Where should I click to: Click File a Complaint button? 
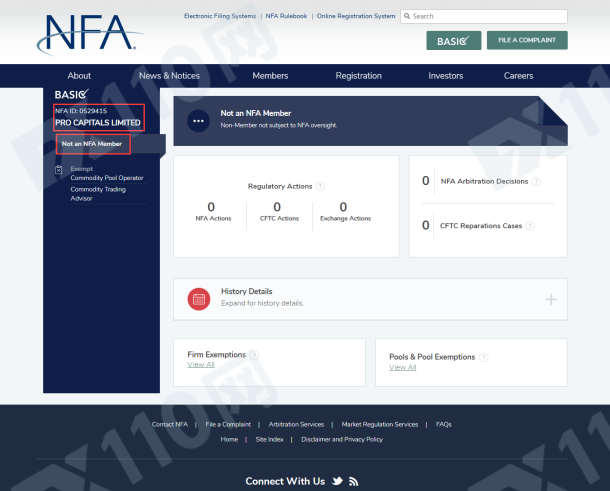pos(527,40)
